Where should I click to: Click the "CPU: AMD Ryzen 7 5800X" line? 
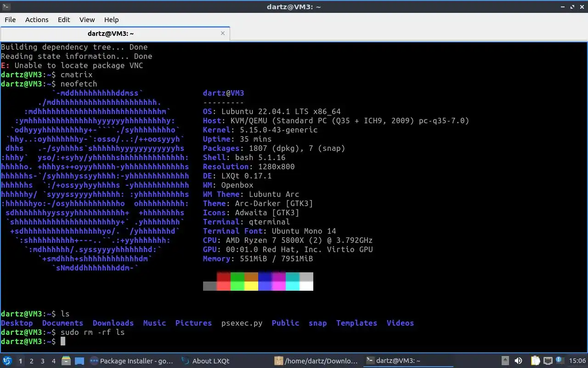pos(288,240)
